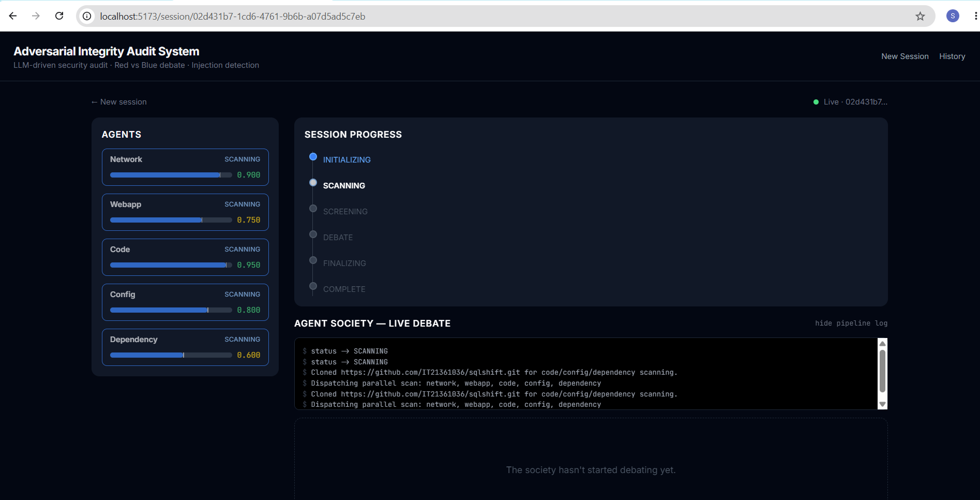This screenshot has width=980, height=500.
Task: Open New Session in header
Action: click(x=905, y=56)
